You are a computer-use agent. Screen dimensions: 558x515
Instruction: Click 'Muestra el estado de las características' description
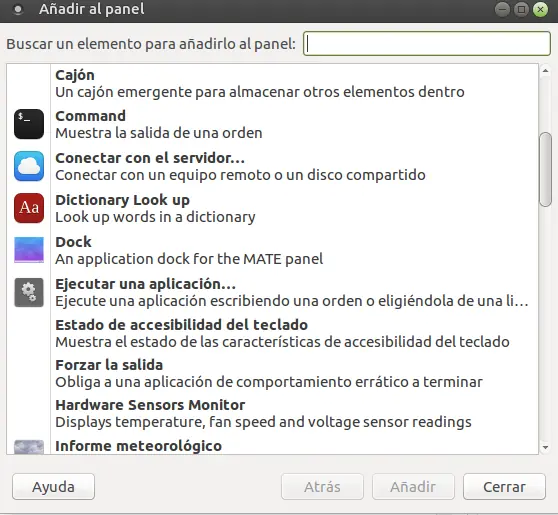(x=282, y=342)
